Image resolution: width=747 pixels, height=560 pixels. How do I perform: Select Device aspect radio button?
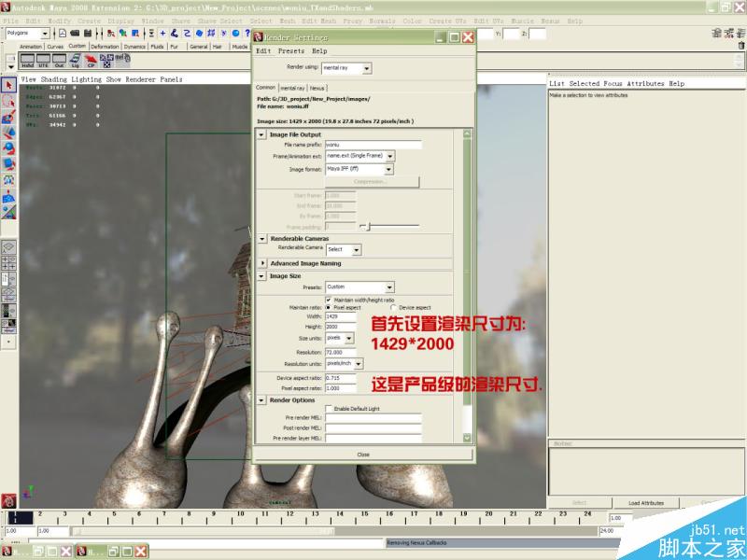point(393,308)
